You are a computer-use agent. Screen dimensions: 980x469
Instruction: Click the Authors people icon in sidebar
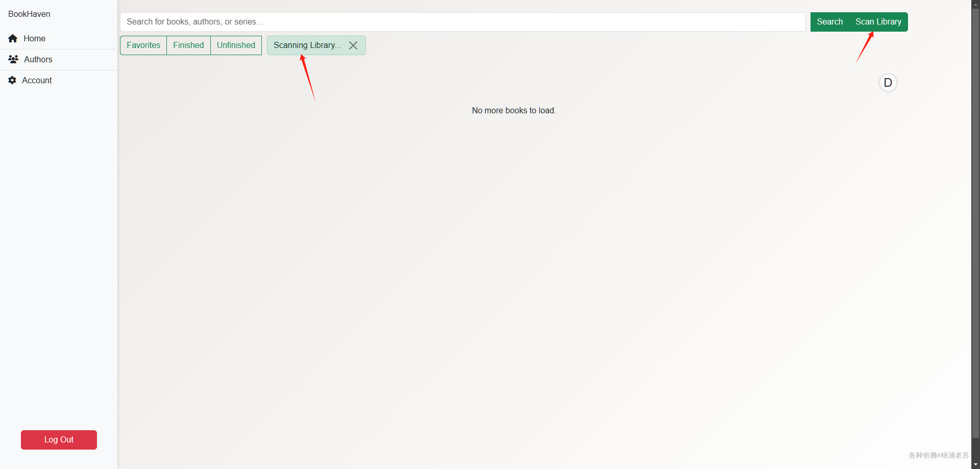pos(13,59)
